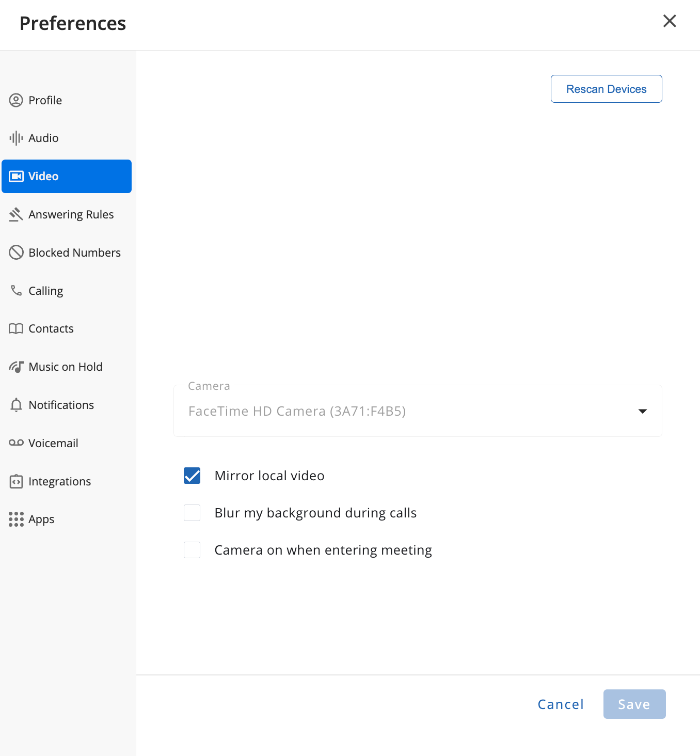Go to Answering Rules settings
This screenshot has width=700, height=756.
67,214
